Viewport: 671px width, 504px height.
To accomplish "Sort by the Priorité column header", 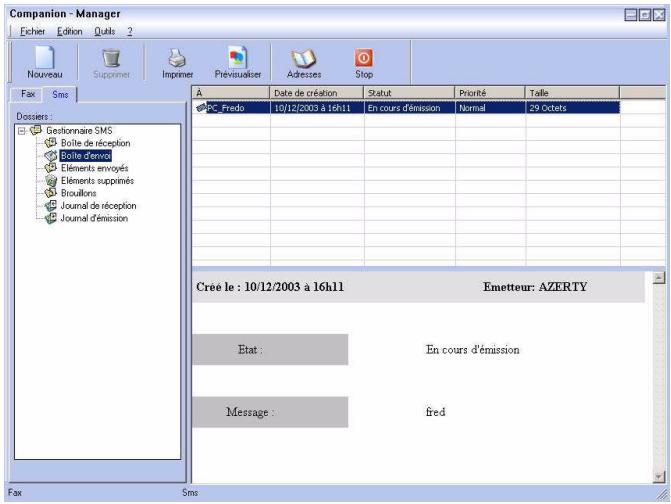I will 490,93.
